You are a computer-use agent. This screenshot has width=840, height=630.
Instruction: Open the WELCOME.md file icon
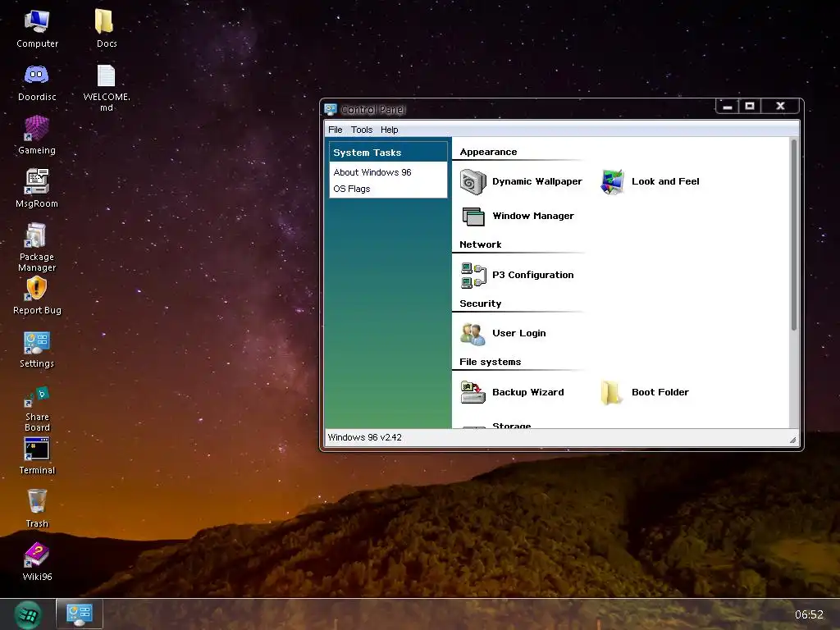pos(106,88)
